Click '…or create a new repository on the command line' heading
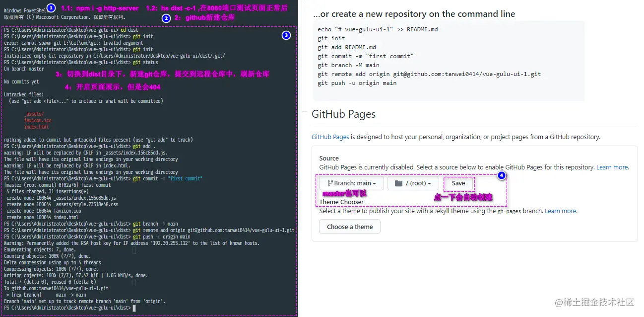The image size is (644, 317). (x=414, y=14)
